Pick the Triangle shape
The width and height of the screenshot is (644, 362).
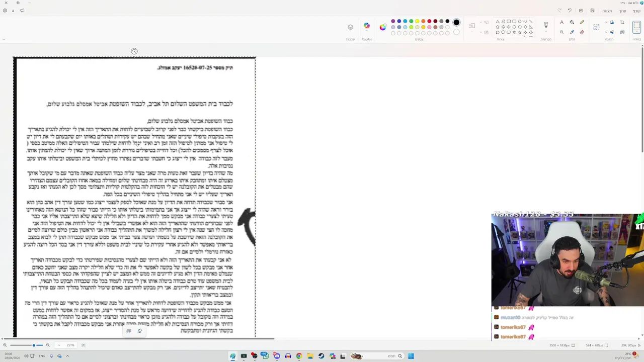tap(497, 21)
